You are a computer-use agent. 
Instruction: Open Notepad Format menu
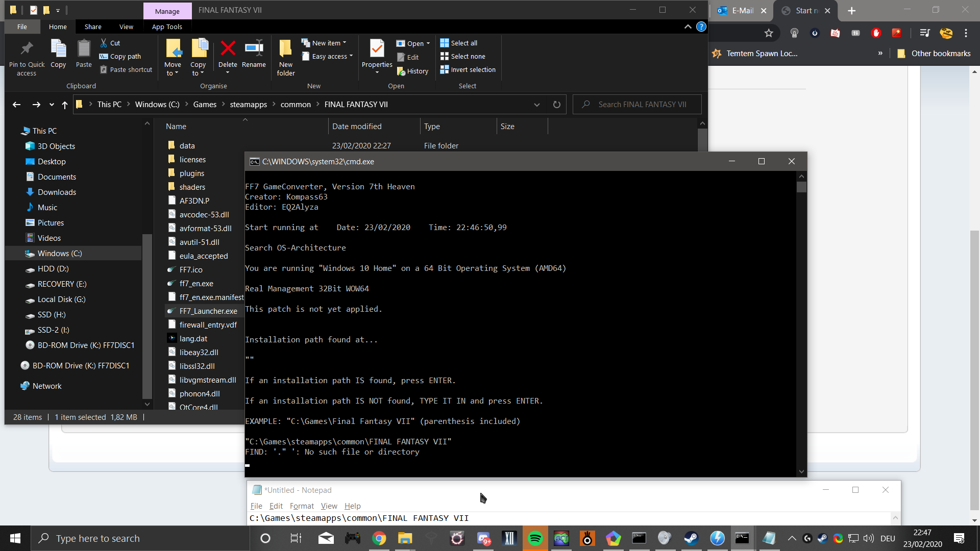[x=302, y=506]
